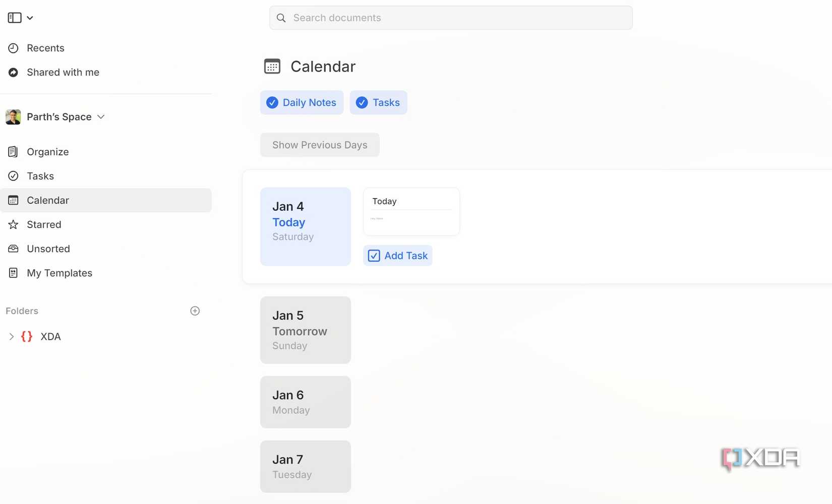Click the Calendar icon in the page header
This screenshot has width=832, height=504.
pos(272,66)
